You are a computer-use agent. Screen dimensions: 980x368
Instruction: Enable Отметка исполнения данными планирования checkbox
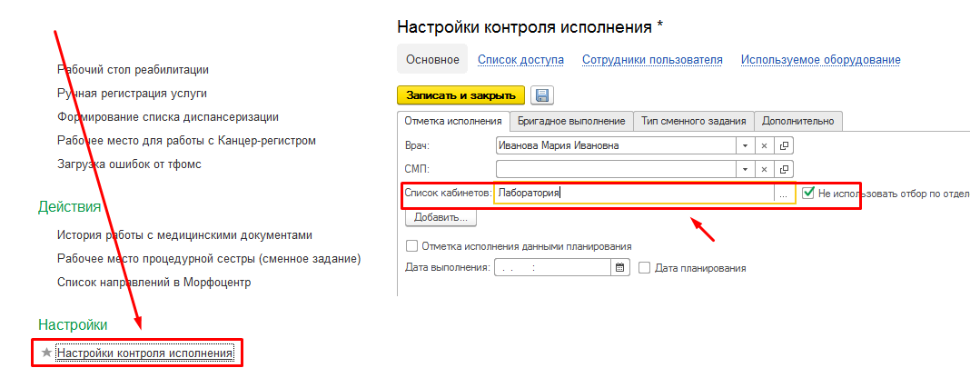click(412, 246)
